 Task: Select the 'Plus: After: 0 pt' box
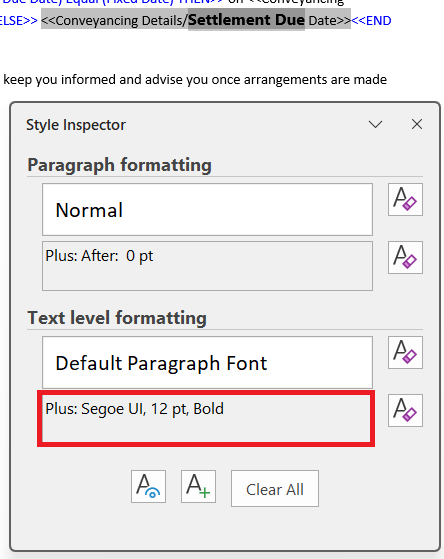coord(207,266)
